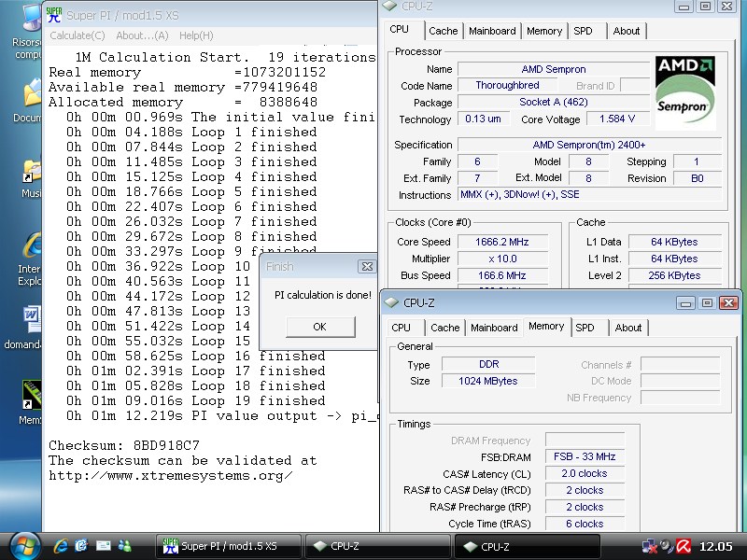Open the Calculate(C) menu in Super PI
Viewport: 747px width, 560px height.
click(x=78, y=35)
